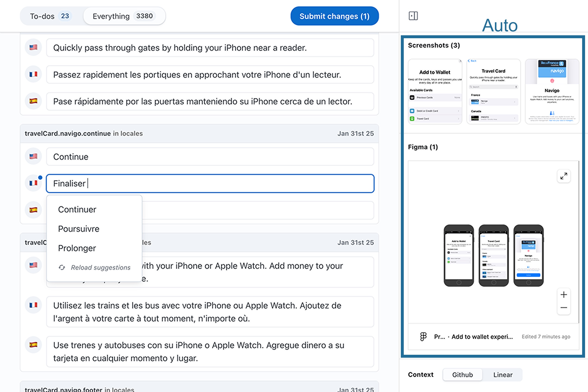Switch to the Everything tab
The width and height of the screenshot is (588, 392).
click(x=124, y=16)
